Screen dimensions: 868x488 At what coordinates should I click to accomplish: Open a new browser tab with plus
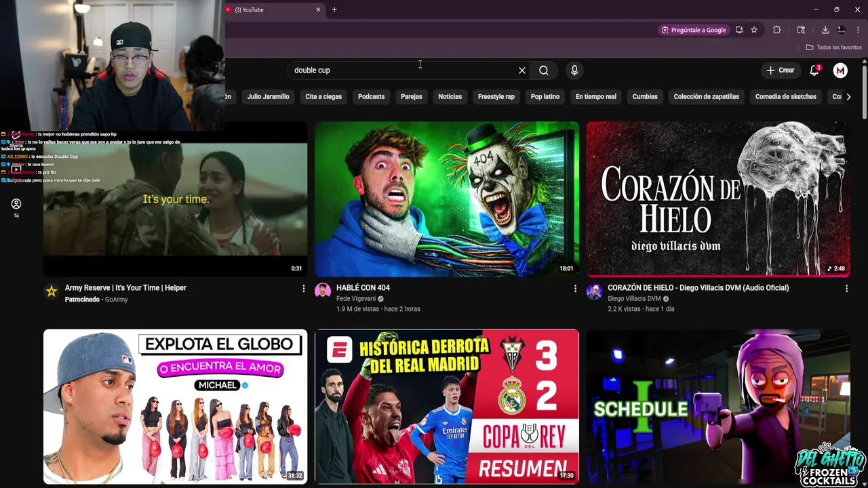pyautogui.click(x=334, y=9)
